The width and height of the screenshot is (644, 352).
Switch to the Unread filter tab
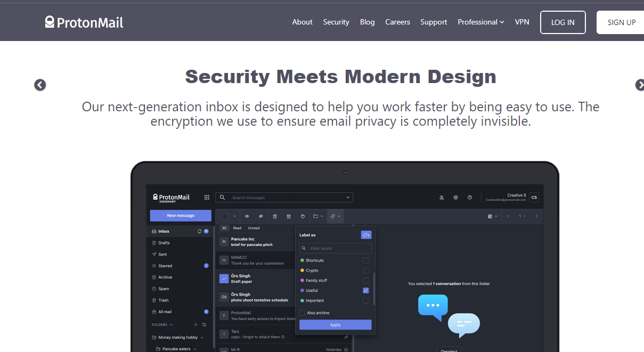254,228
